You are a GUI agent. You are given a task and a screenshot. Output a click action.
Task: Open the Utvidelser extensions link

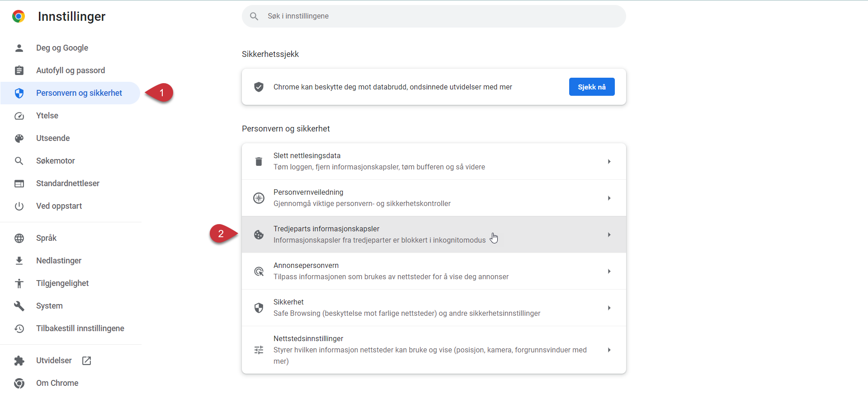point(70,361)
